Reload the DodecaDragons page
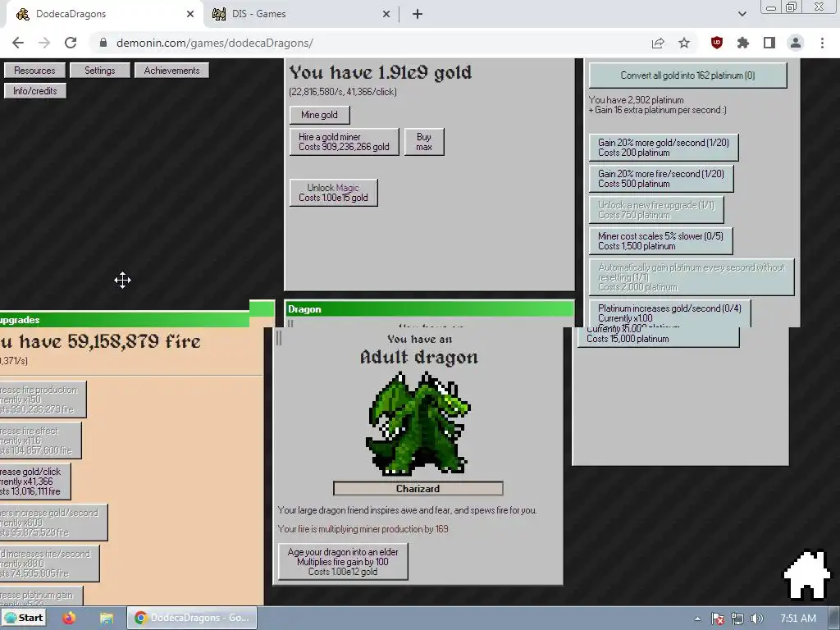840x630 pixels. pyautogui.click(x=71, y=43)
